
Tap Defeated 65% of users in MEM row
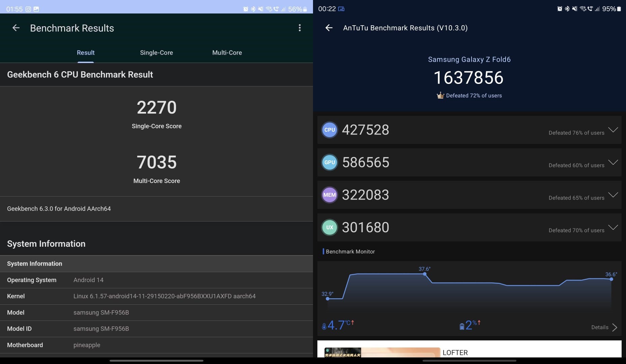click(576, 198)
